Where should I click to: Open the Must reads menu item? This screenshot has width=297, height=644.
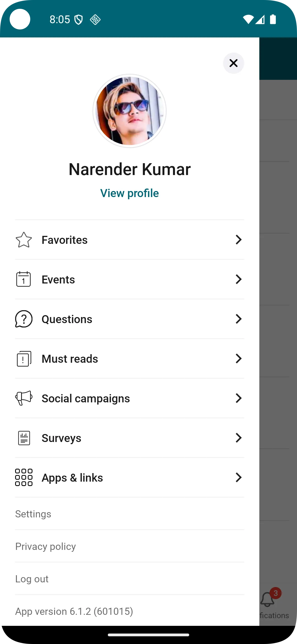tap(70, 359)
